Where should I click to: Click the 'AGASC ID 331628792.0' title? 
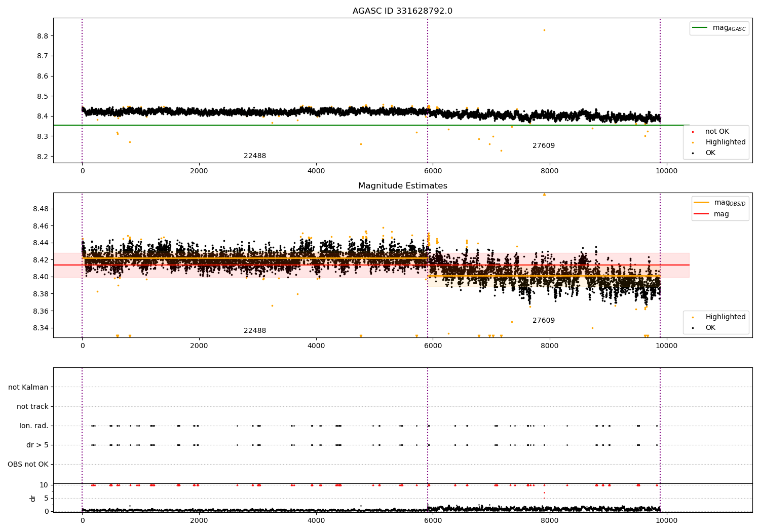tap(403, 11)
